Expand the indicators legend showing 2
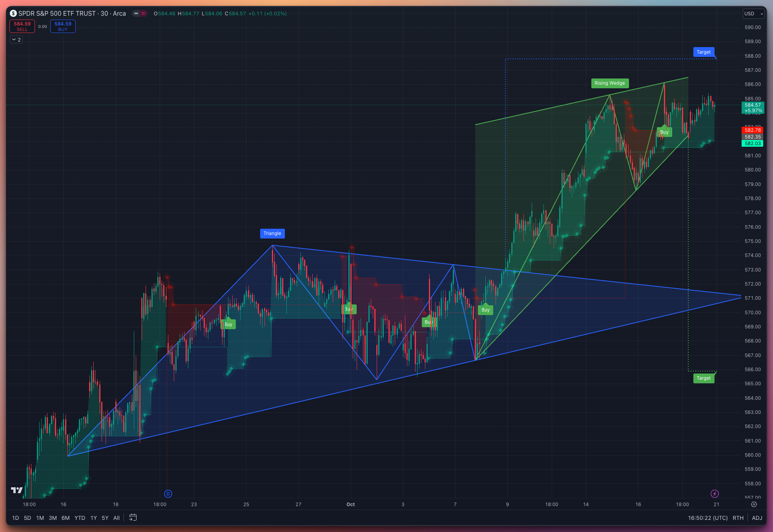773x532 pixels. (16, 40)
